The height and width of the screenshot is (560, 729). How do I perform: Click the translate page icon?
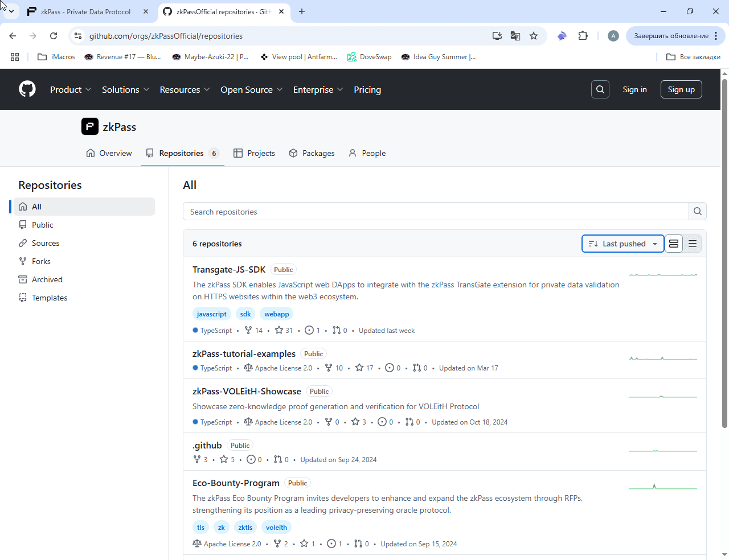pyautogui.click(x=515, y=36)
